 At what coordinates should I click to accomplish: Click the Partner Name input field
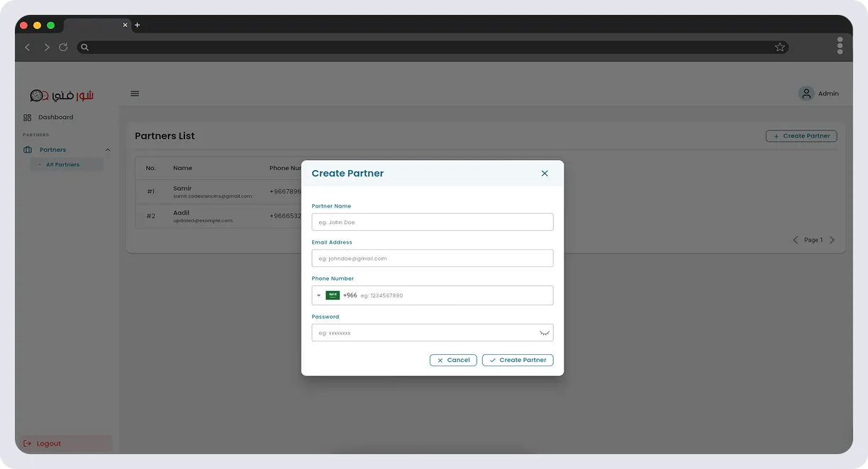(433, 222)
